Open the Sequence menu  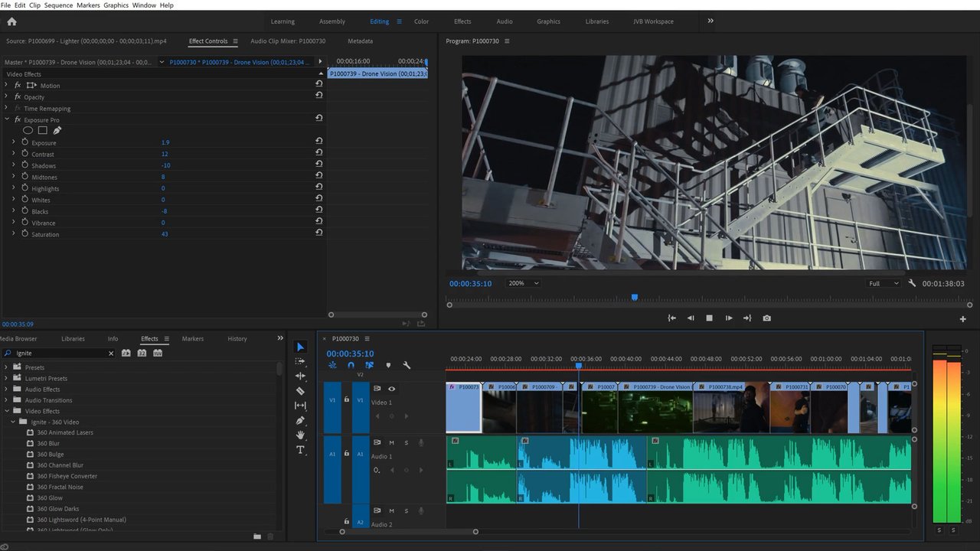click(58, 5)
